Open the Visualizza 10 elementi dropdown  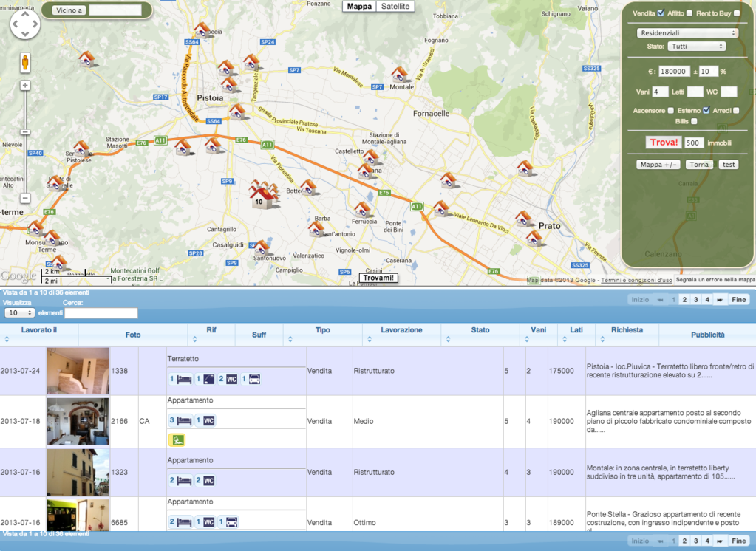click(x=19, y=313)
